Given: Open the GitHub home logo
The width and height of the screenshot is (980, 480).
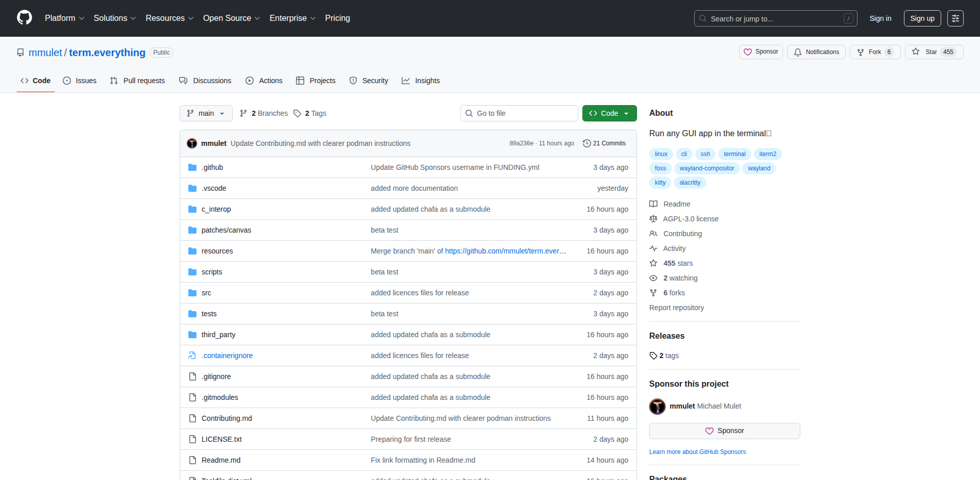Looking at the screenshot, I should [x=24, y=18].
